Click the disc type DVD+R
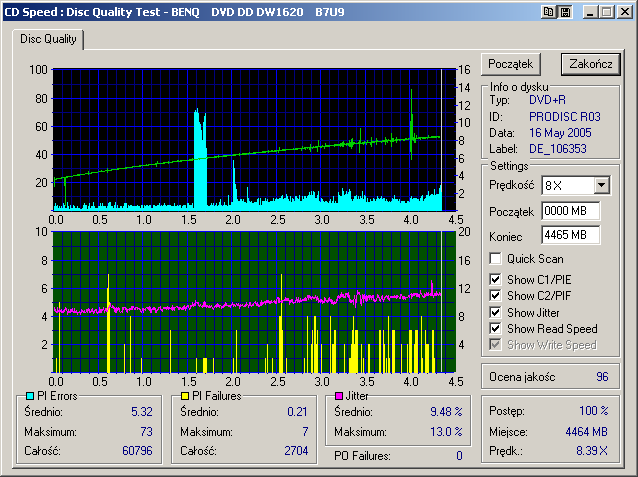 click(547, 100)
